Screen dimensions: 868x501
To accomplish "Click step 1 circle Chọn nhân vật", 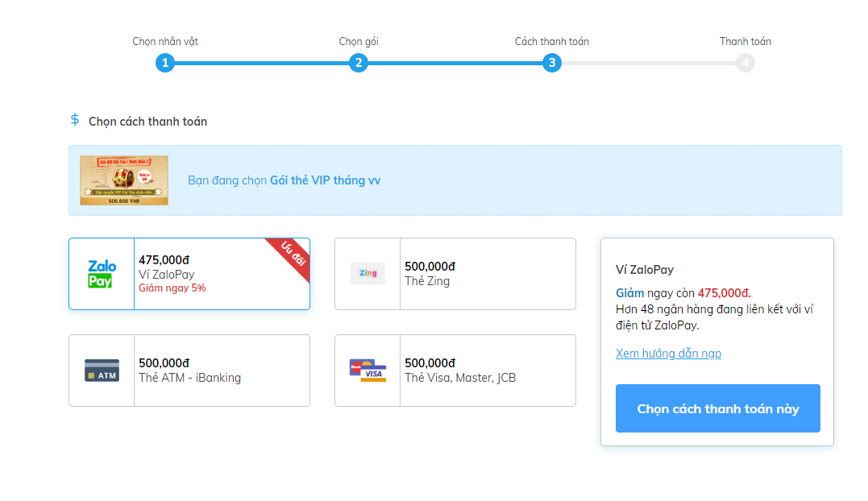I will point(165,63).
